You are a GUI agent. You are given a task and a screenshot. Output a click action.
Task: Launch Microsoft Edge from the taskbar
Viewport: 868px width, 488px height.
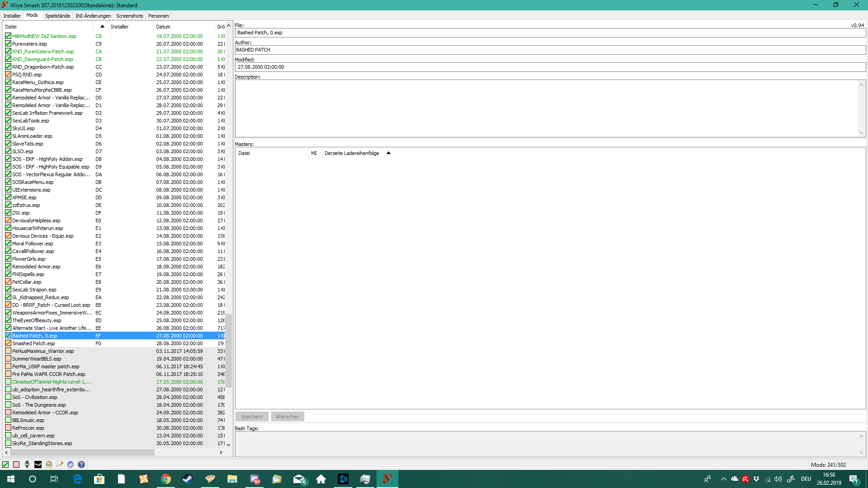(77, 479)
